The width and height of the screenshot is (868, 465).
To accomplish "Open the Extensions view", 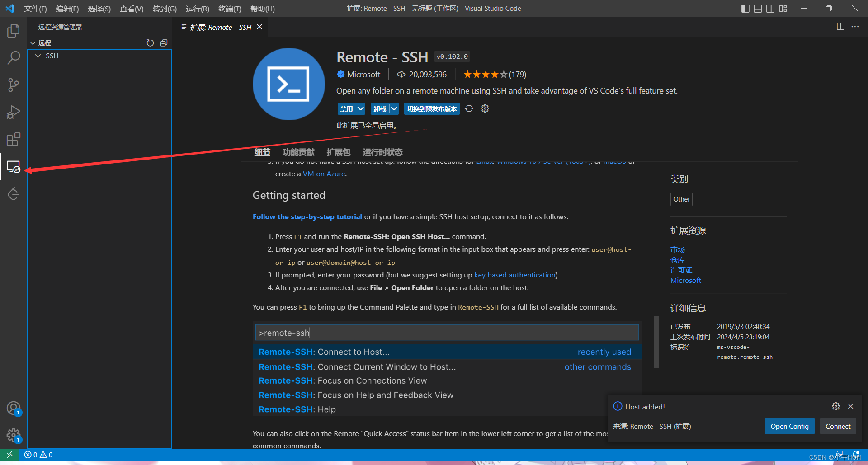I will click(x=14, y=139).
